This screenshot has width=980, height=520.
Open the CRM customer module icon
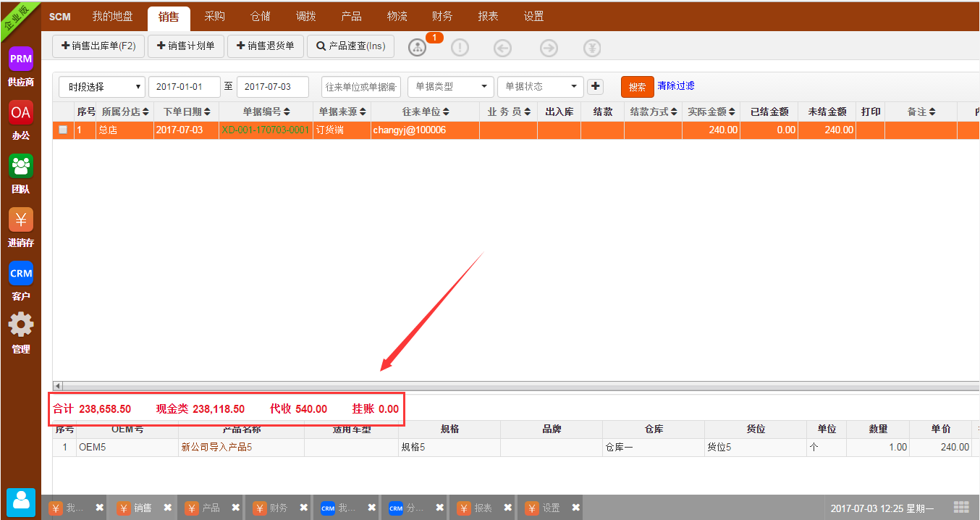(21, 273)
